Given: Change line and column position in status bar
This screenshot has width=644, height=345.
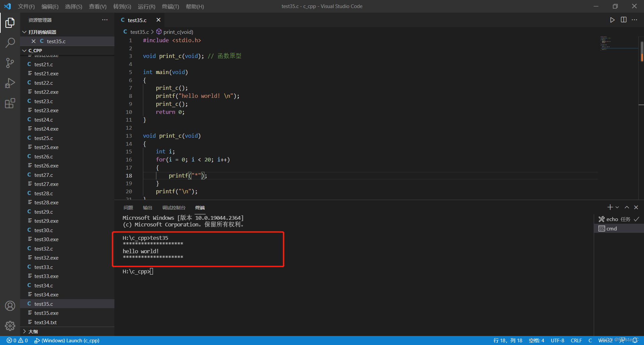Looking at the screenshot, I should [508, 340].
